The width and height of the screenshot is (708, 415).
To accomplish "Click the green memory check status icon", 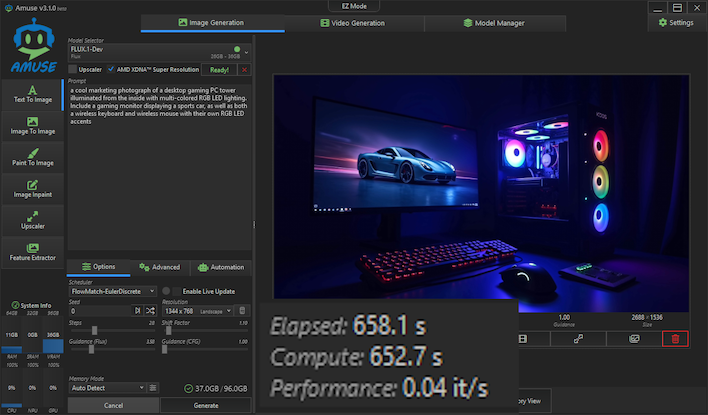I will click(188, 388).
